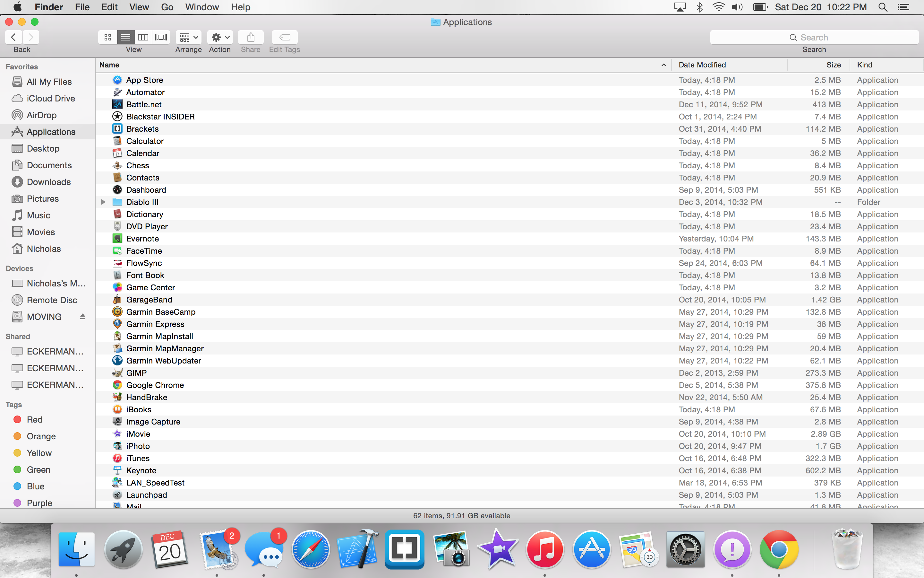Viewport: 924px width, 578px height.
Task: Open Safari compass in the Dock
Action: [x=311, y=549]
